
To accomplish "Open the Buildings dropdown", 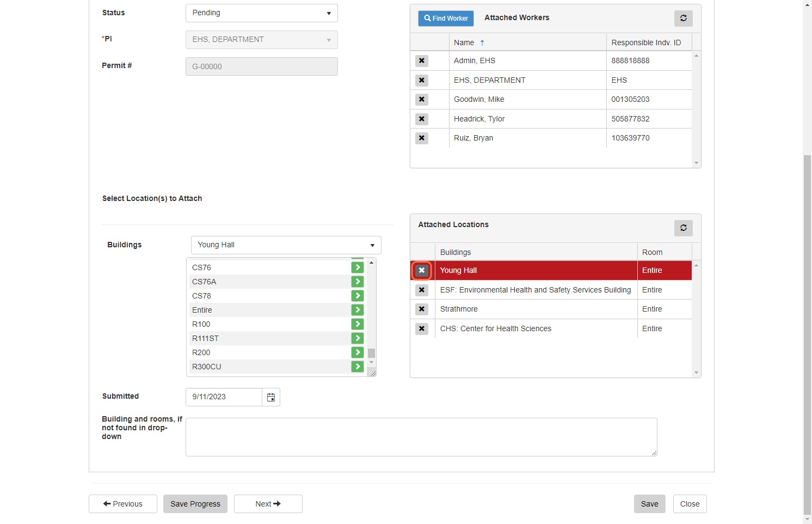I will tap(286, 245).
